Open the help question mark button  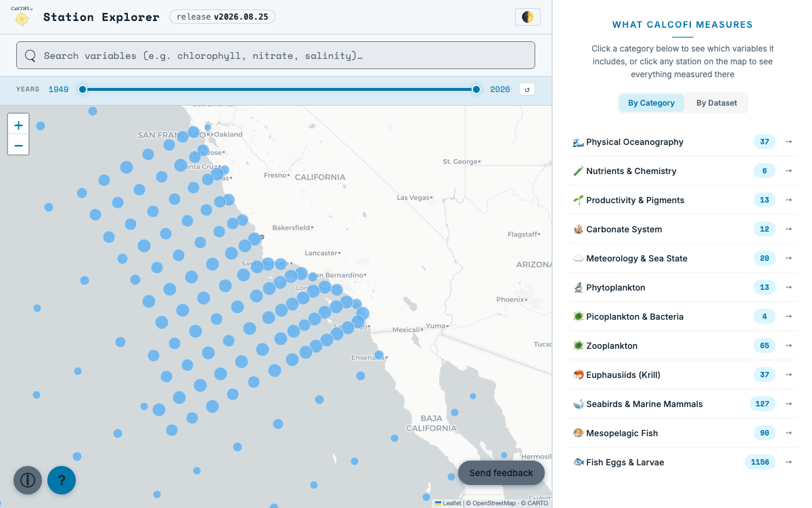62,480
